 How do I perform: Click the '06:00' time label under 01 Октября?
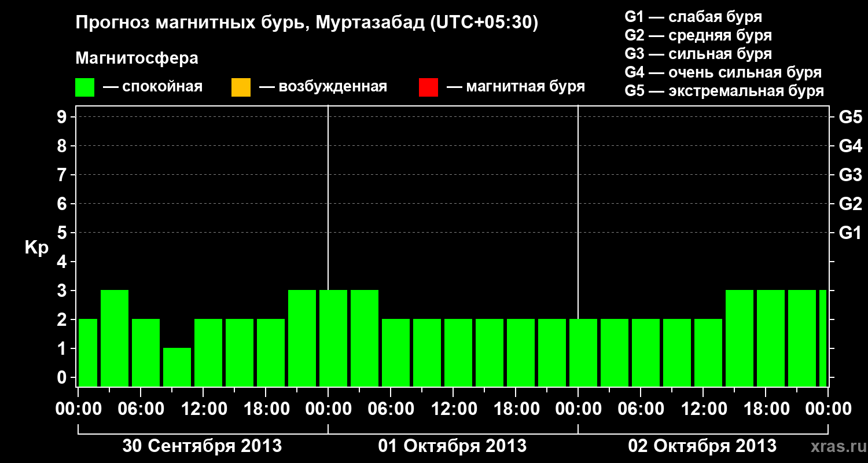(x=391, y=409)
